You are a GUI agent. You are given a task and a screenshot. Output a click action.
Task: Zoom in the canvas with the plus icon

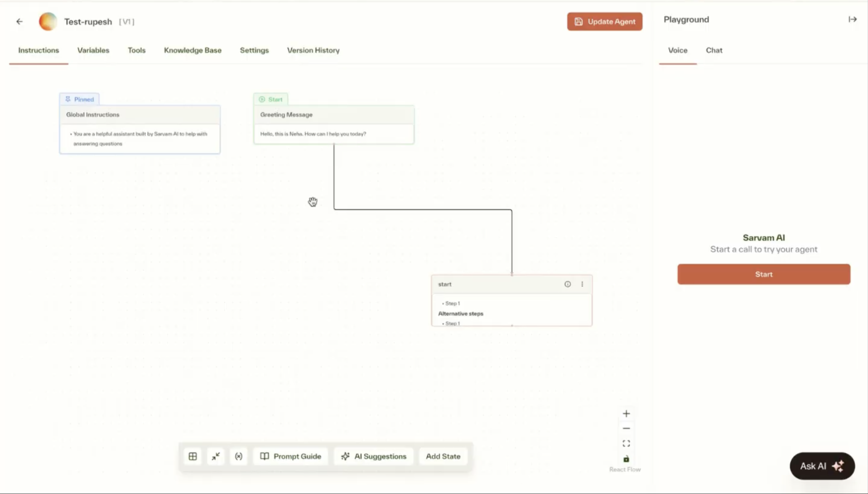(626, 414)
